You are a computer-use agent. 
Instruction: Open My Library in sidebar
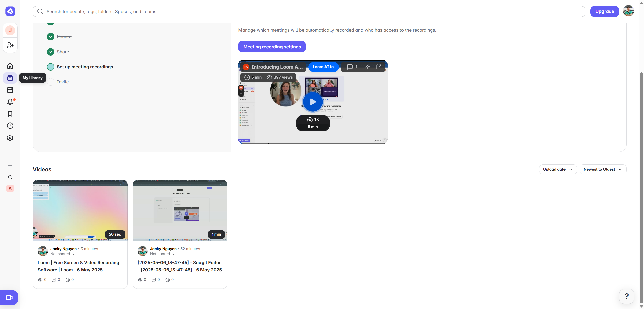click(x=10, y=78)
